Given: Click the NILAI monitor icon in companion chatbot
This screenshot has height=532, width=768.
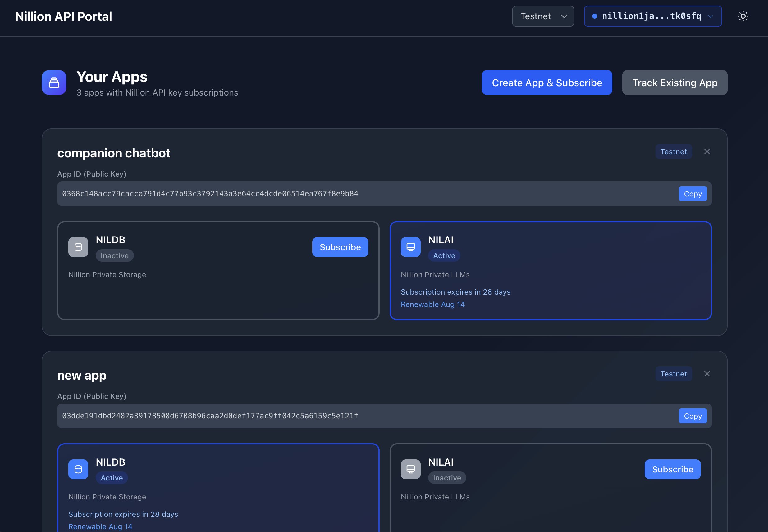Looking at the screenshot, I should (410, 247).
